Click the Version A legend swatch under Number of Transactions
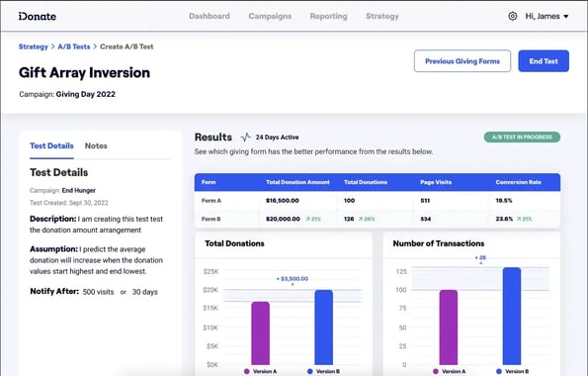588x376 pixels. coord(436,371)
